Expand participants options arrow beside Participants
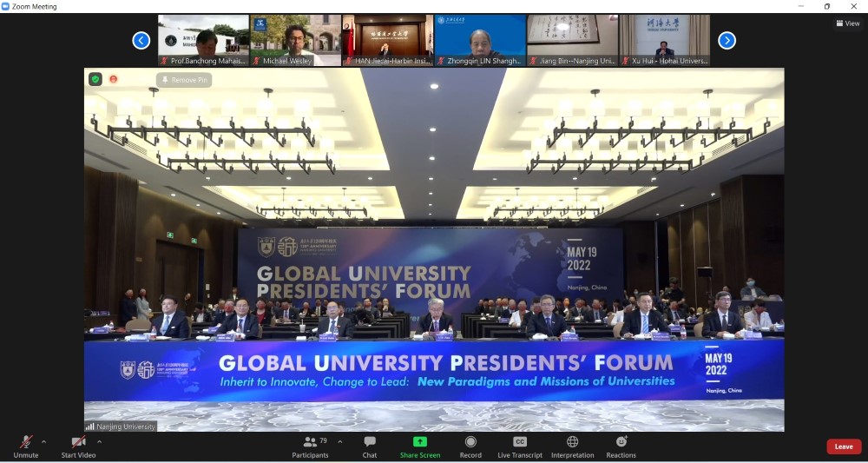 (x=339, y=441)
